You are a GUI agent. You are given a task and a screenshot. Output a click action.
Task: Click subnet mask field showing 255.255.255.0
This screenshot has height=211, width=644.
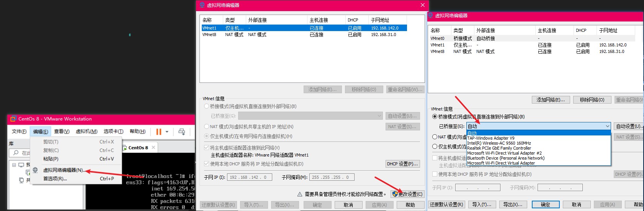(x=332, y=177)
